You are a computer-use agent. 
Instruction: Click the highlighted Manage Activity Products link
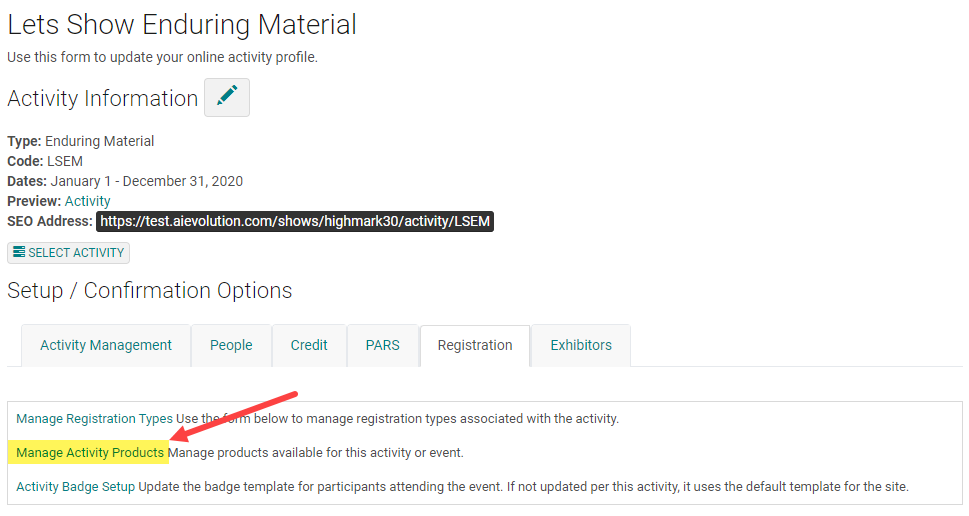click(x=90, y=453)
